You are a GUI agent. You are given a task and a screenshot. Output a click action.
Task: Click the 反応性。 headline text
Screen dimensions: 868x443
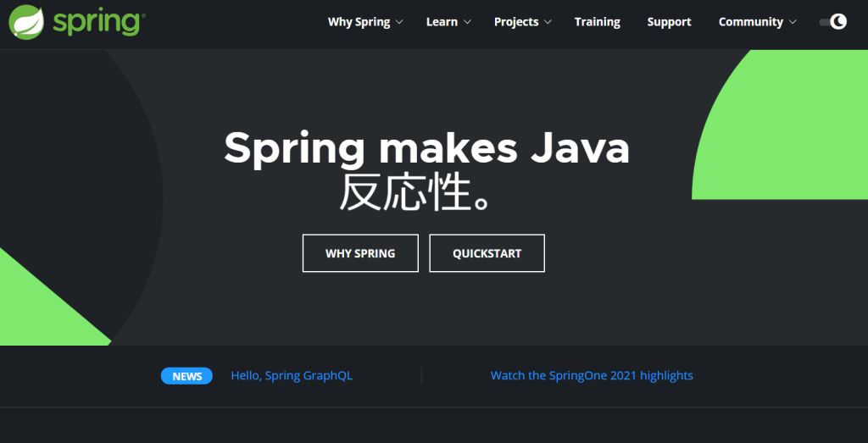point(415,193)
